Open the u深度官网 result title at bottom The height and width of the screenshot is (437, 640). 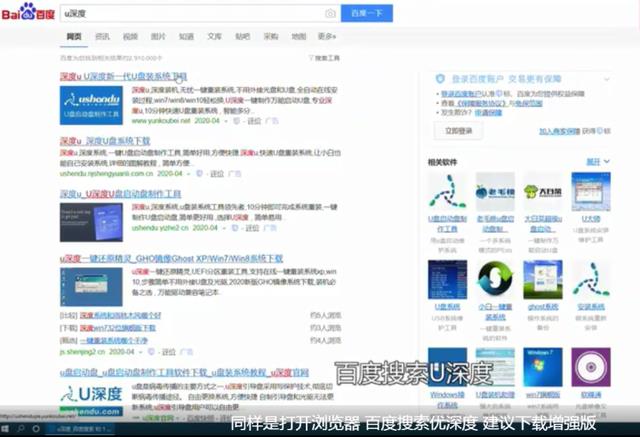(184, 373)
